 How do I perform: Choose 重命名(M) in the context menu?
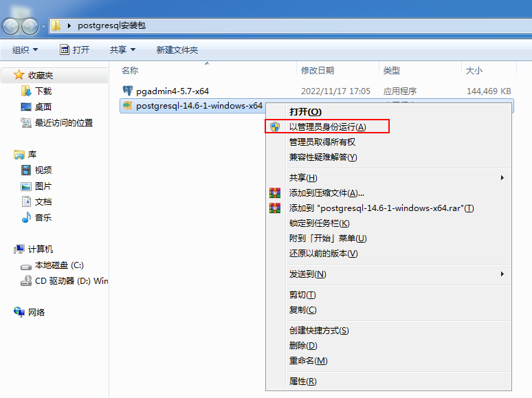click(x=309, y=361)
